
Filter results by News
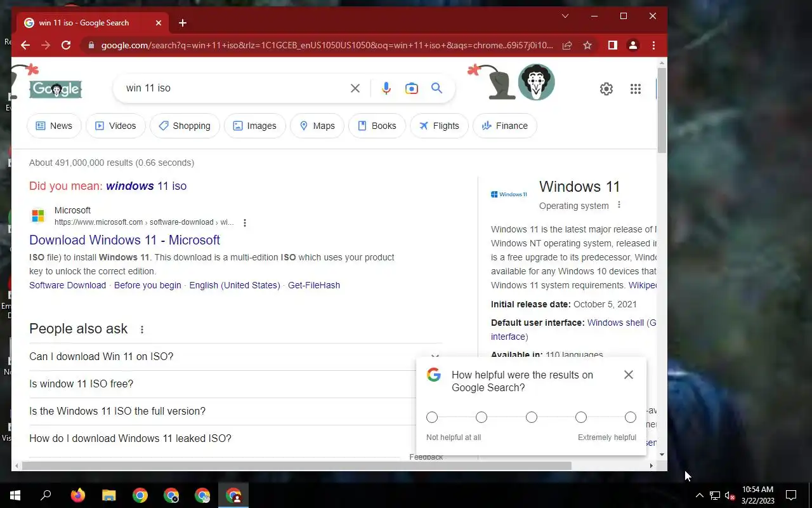(54, 126)
